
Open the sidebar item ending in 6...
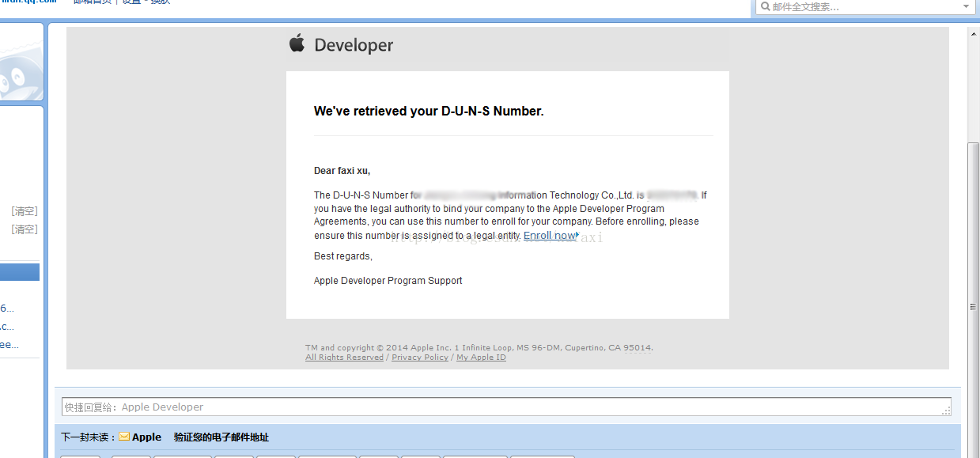coord(7,308)
